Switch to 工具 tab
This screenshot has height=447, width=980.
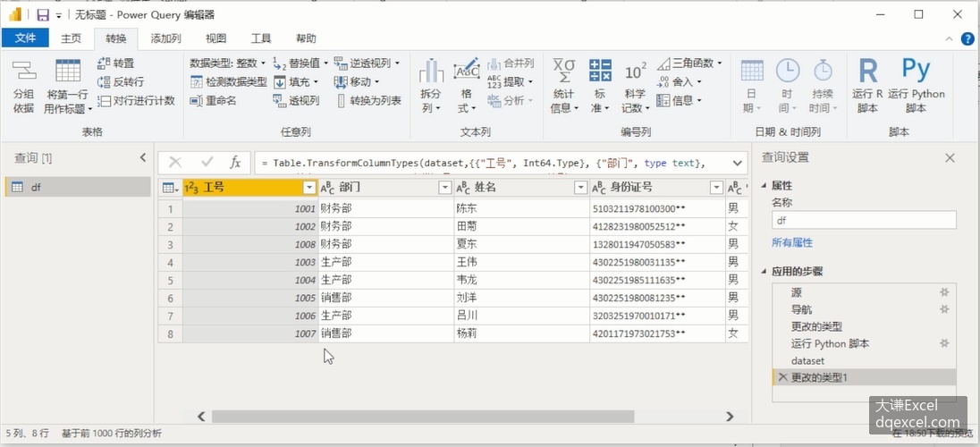tap(260, 38)
